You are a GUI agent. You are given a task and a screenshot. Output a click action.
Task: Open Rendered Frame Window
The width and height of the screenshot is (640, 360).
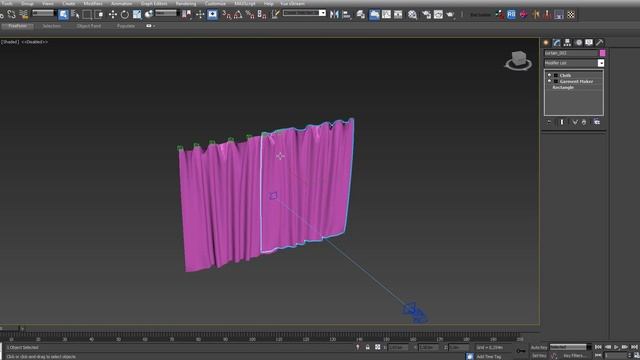tap(438, 15)
